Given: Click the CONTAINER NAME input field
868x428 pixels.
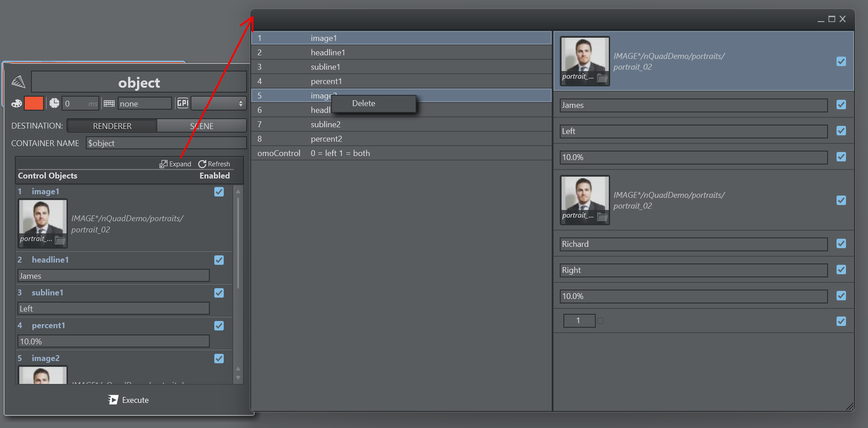Looking at the screenshot, I should pos(166,143).
